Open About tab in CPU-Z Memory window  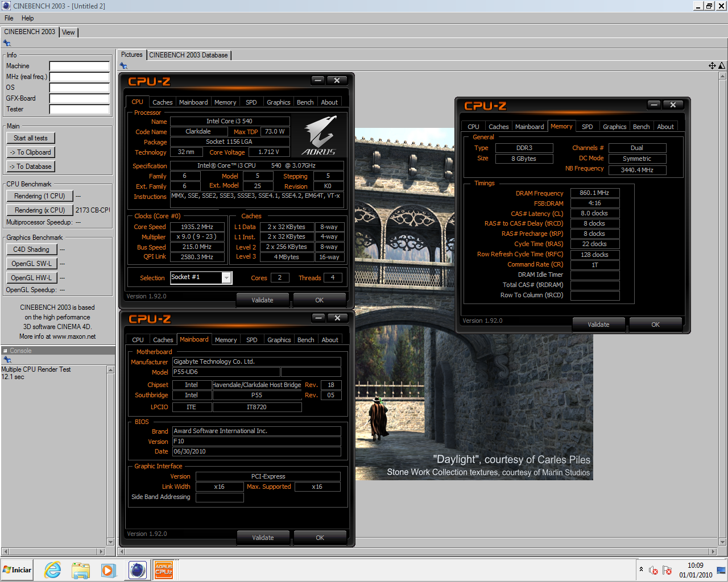[x=665, y=127]
